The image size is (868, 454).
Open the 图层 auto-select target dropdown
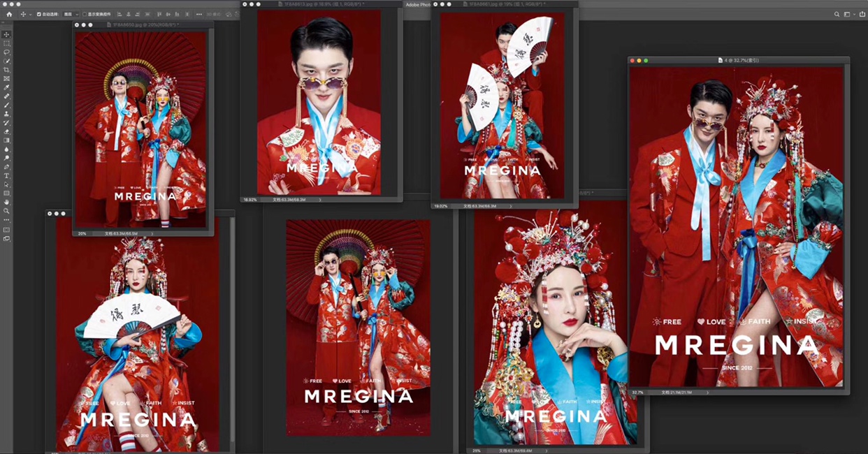[71, 14]
